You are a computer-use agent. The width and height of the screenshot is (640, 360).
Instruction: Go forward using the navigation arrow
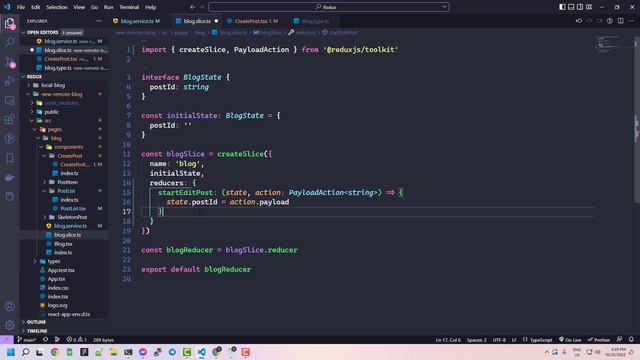202,7
